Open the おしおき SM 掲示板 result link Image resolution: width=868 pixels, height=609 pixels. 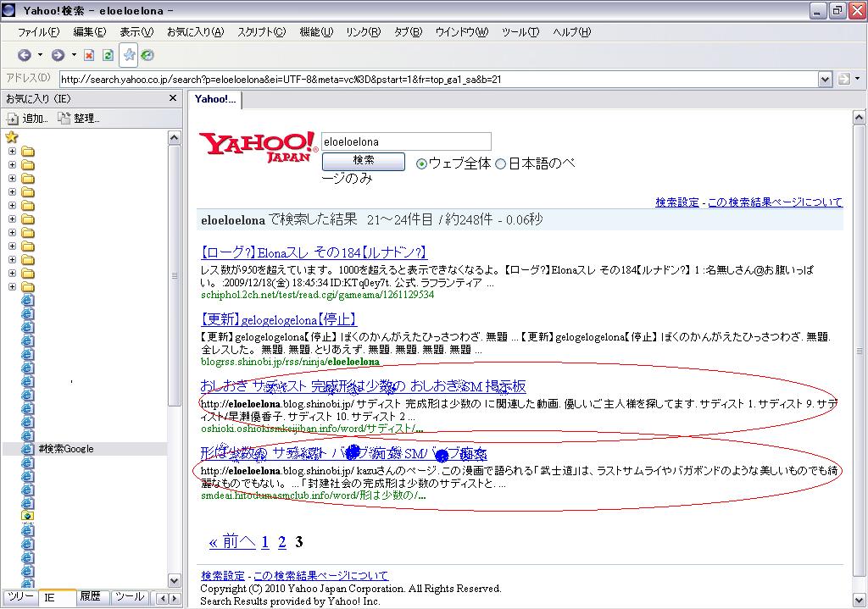click(363, 386)
